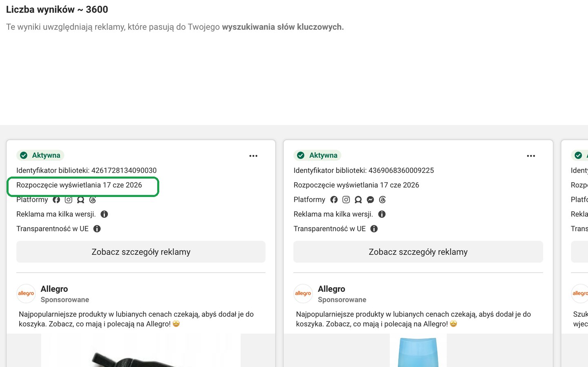Click first ad's 'Najpopularniejsze produkty' description text
This screenshot has height=367, width=588.
click(x=136, y=319)
